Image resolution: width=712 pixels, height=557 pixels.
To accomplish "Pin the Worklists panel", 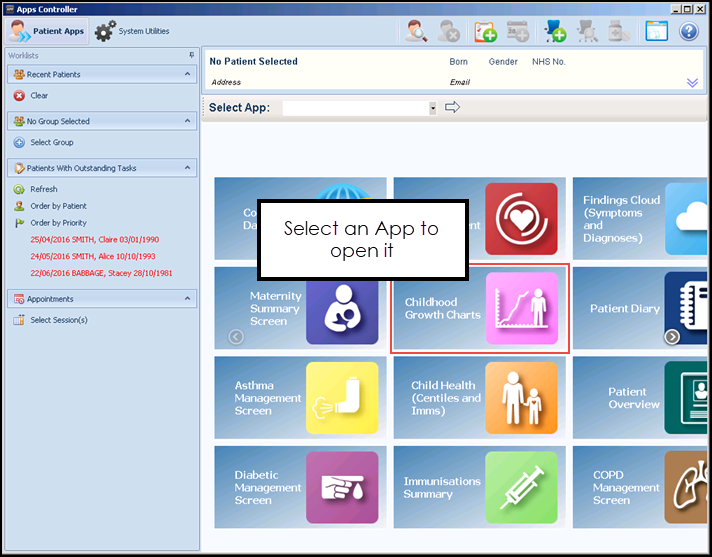I will [x=191, y=55].
